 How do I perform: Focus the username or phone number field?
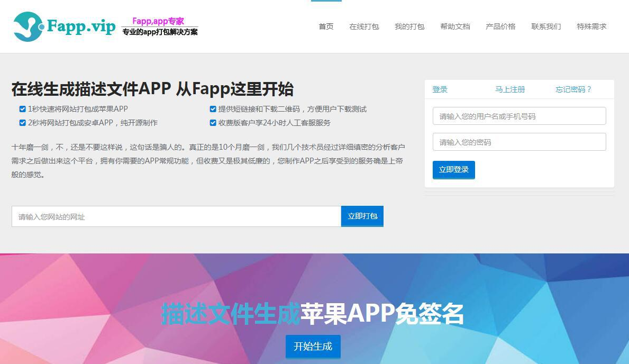pos(519,116)
